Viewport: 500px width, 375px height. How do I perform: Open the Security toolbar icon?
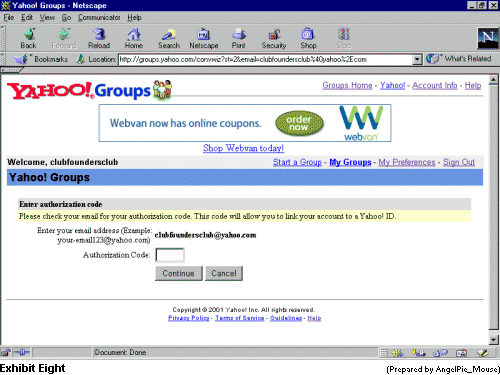[x=274, y=38]
